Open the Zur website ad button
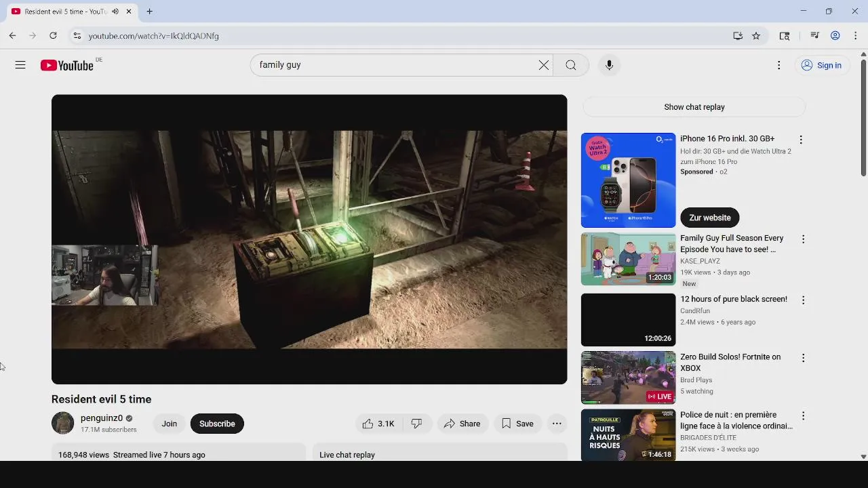 click(x=710, y=218)
